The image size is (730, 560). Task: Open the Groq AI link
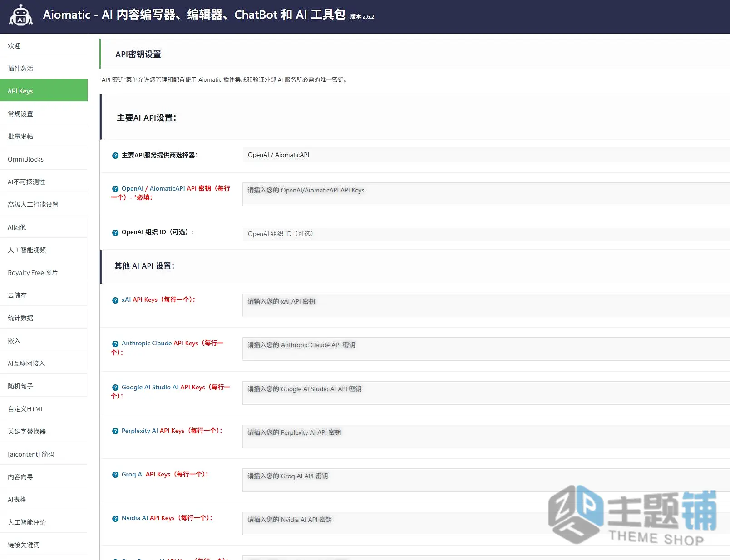pos(133,474)
